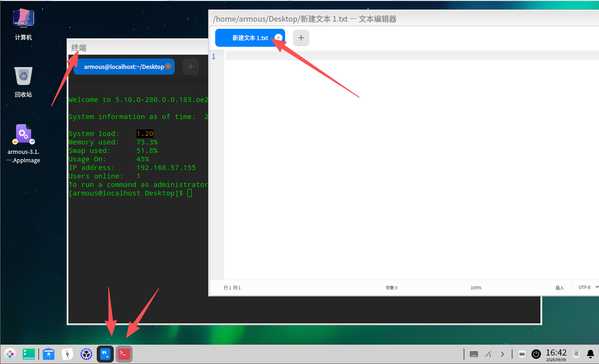Open the keyboard layout indicator in the tray
Image resolution: width=599 pixels, height=364 pixels.
coord(474,354)
